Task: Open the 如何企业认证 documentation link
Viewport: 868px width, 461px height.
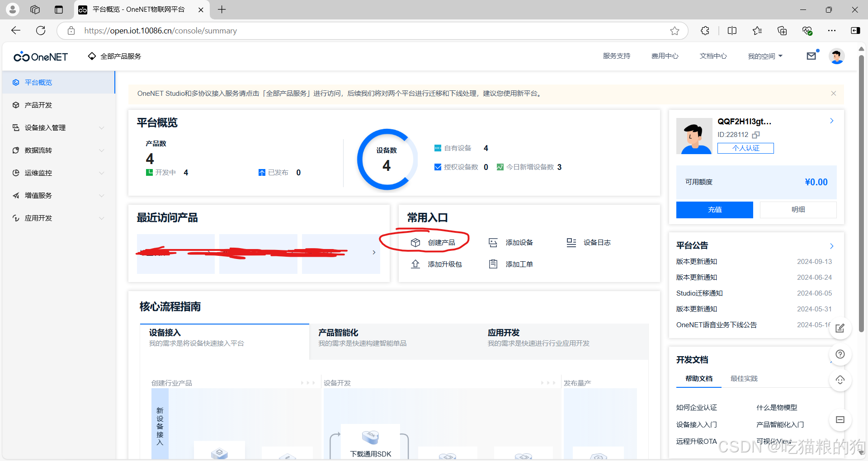Action: coord(696,407)
